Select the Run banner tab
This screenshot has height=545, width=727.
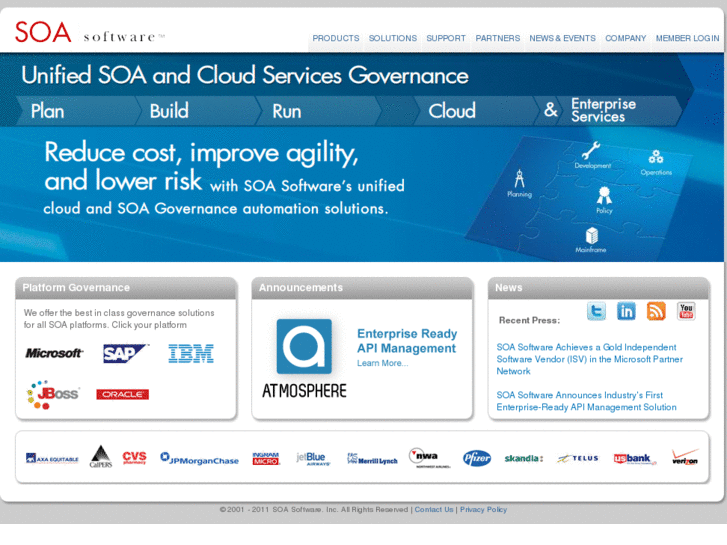pos(318,111)
